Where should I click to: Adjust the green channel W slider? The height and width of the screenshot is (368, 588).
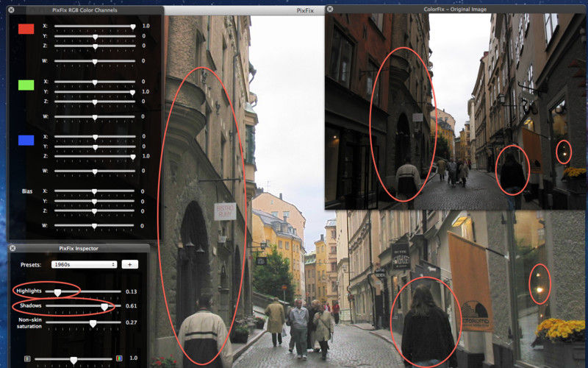[95, 117]
